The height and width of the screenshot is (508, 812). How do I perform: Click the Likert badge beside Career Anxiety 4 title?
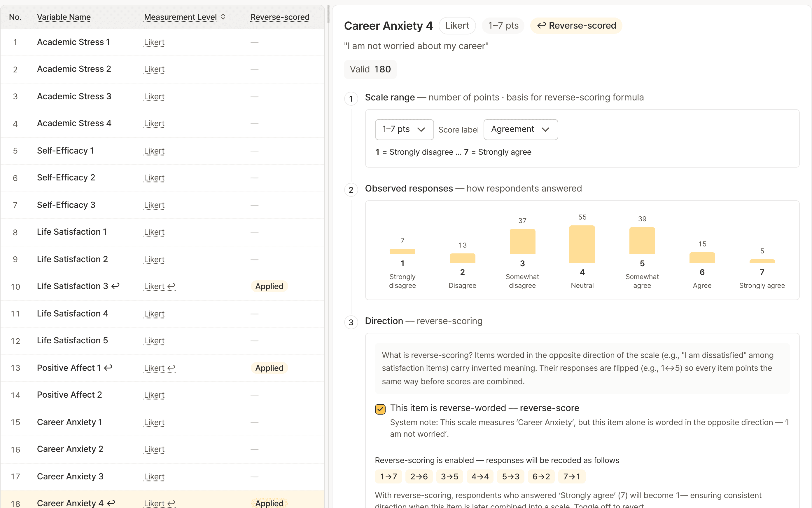[x=457, y=25]
